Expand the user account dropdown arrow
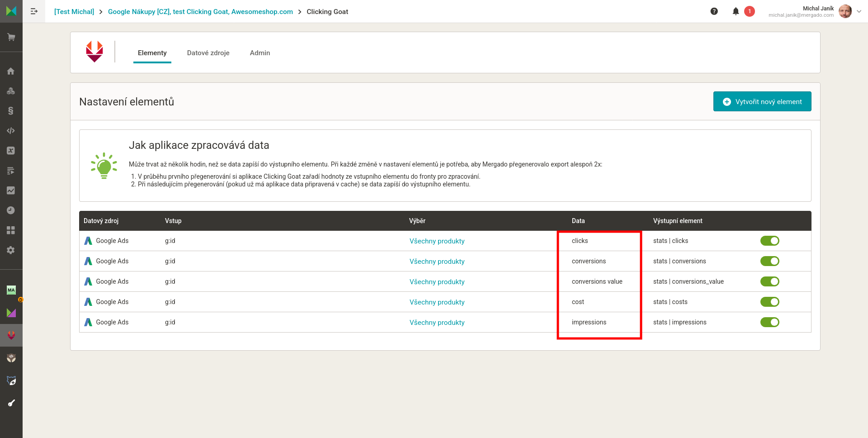This screenshot has height=438, width=868. (859, 11)
